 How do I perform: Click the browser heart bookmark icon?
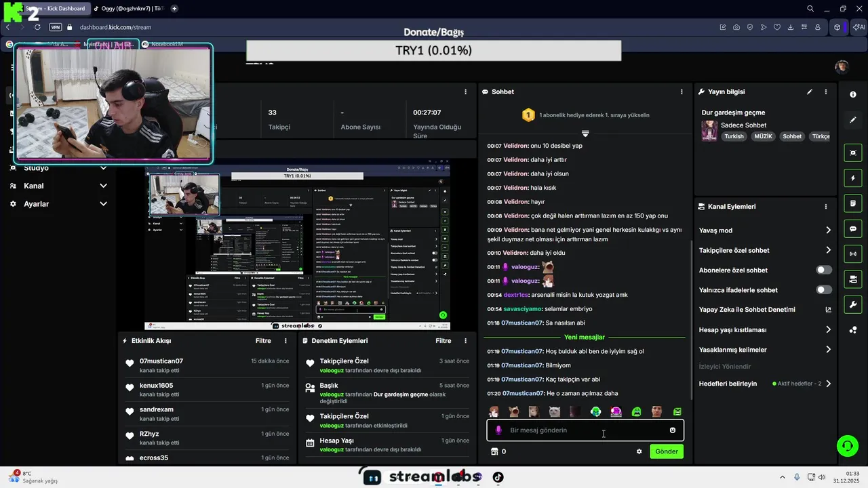click(x=777, y=27)
